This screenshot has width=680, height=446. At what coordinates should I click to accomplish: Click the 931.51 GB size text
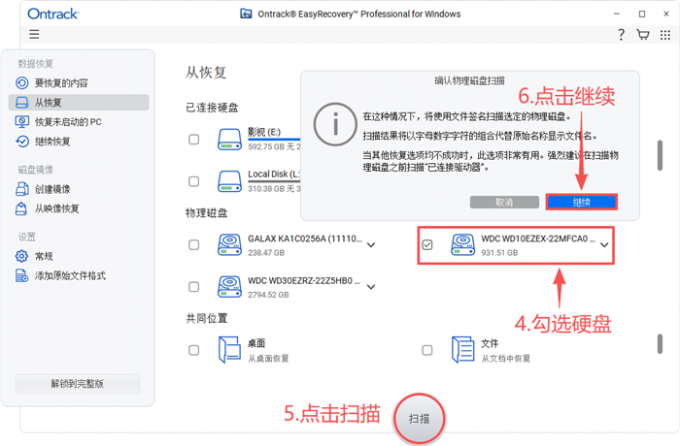[x=499, y=253]
